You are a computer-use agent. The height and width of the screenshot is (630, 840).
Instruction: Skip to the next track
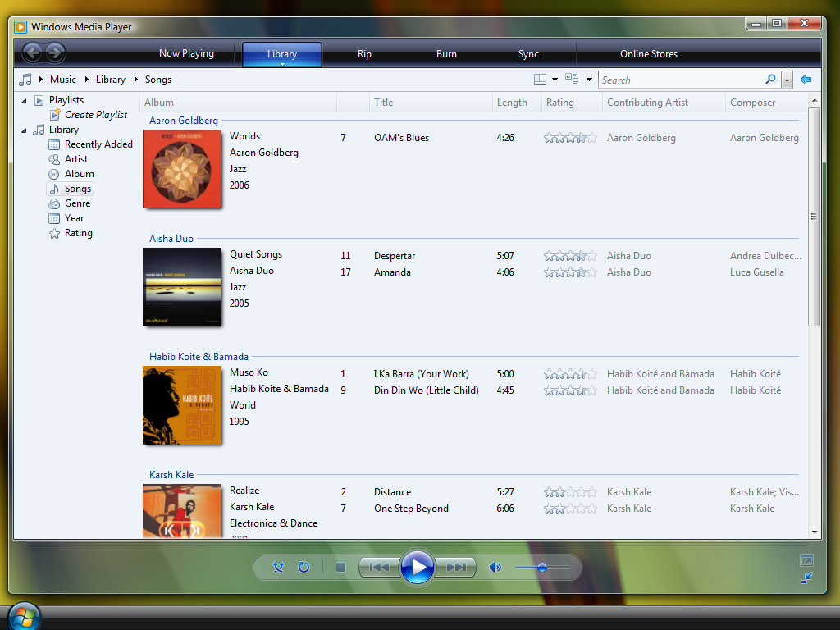(x=456, y=568)
